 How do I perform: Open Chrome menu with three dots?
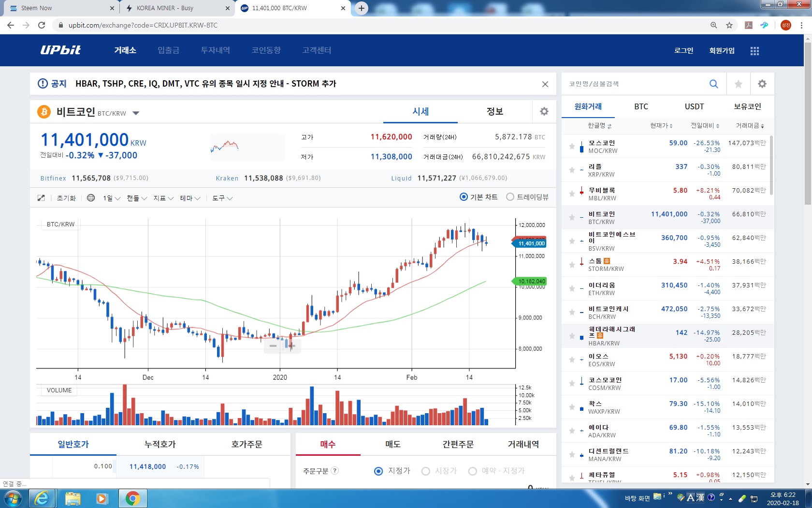pyautogui.click(x=801, y=25)
